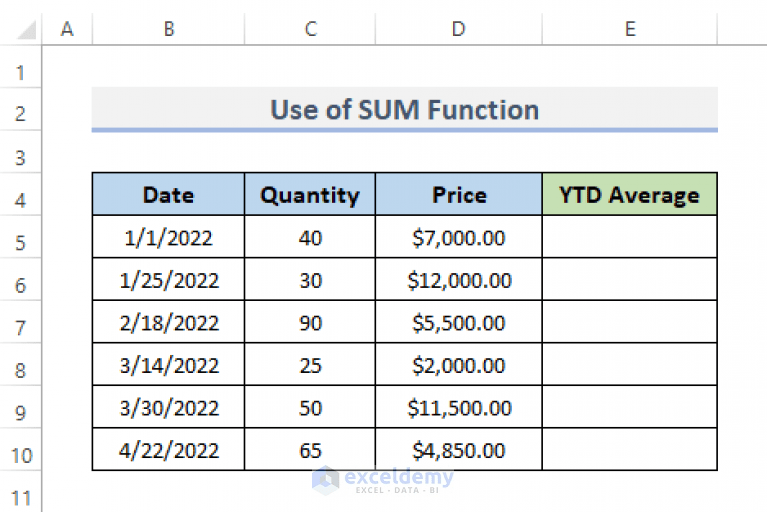Viewport: 767px width, 512px height.
Task: Click empty YTD Average cell for 2/18/2022
Action: (630, 322)
